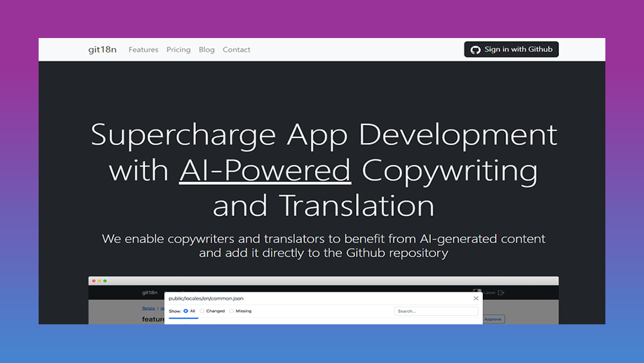Navigate to the Contact page
Viewport: 644px width, 363px height.
[236, 50]
